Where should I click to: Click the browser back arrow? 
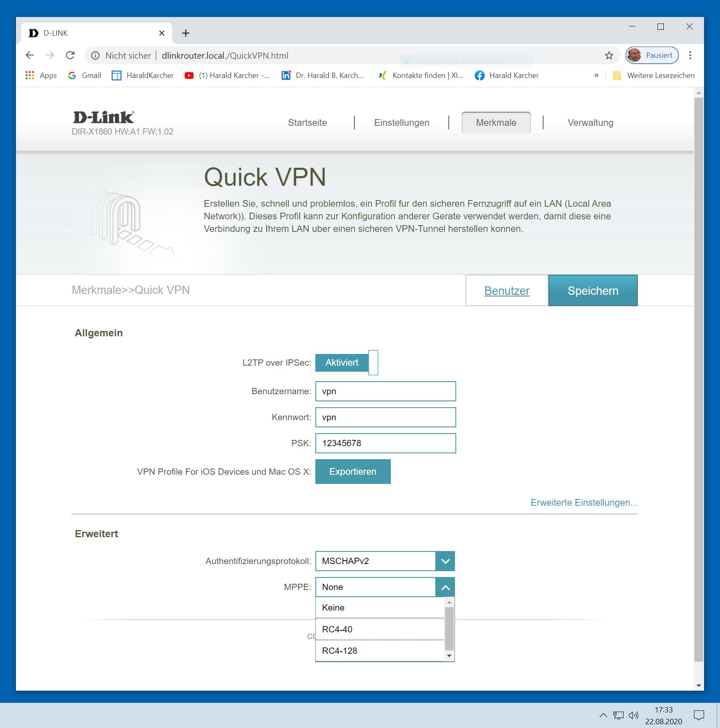pyautogui.click(x=30, y=55)
